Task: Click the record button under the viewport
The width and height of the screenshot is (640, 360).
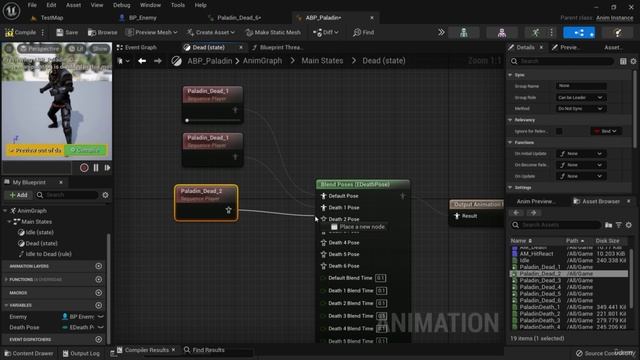Action: point(84,168)
